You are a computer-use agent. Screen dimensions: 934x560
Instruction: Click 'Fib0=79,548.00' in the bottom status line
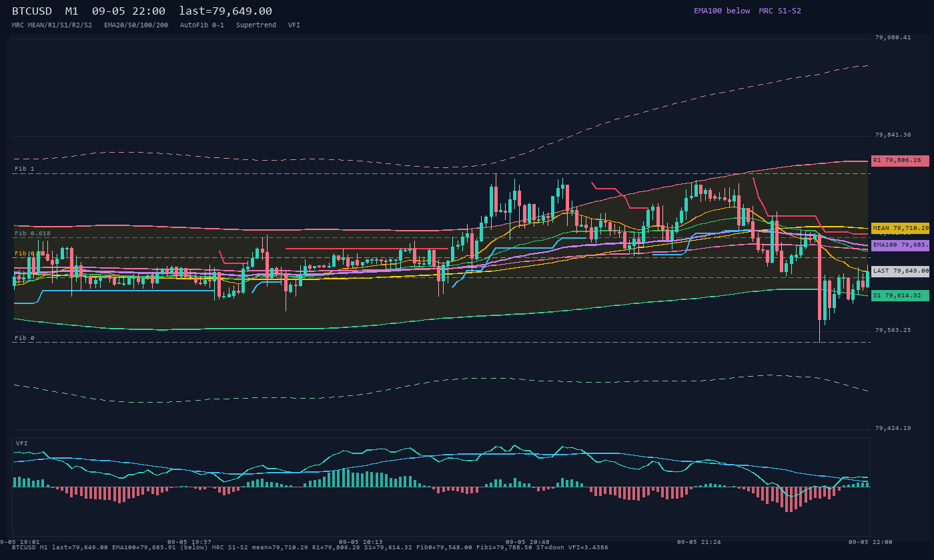(x=444, y=547)
